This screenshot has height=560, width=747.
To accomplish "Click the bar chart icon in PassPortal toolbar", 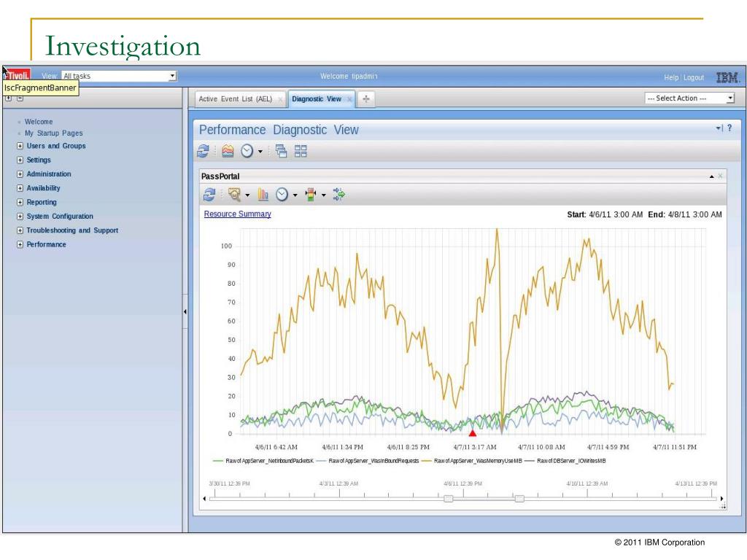I will 263,194.
